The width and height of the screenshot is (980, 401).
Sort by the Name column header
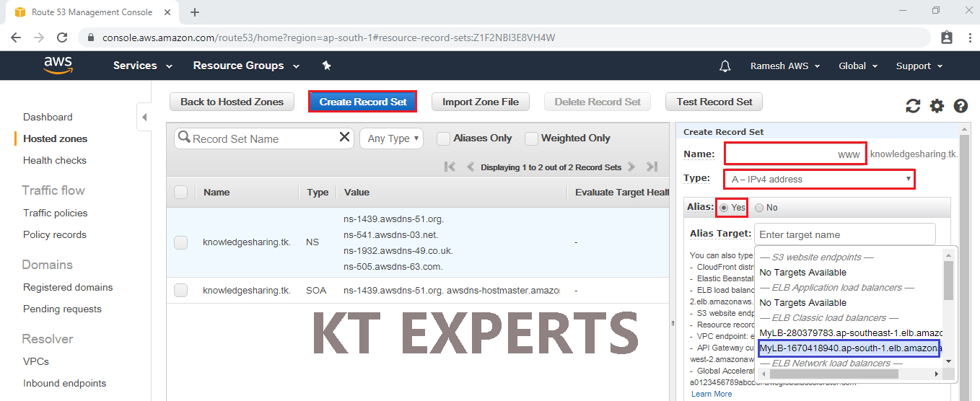point(216,193)
